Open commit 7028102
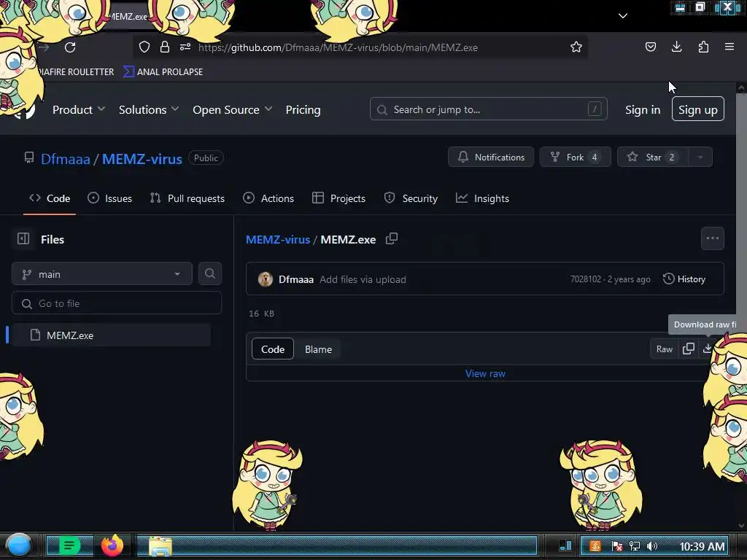This screenshot has height=560, width=747. (586, 279)
